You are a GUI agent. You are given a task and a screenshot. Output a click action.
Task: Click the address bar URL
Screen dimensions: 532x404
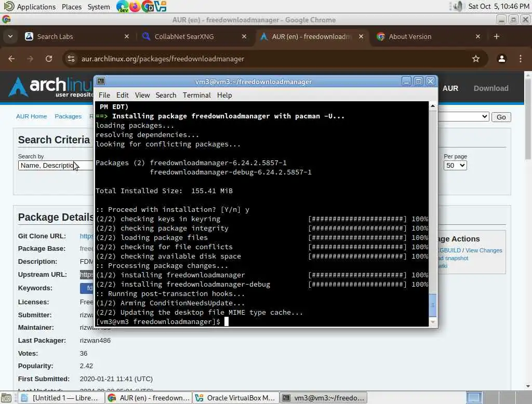click(x=163, y=59)
